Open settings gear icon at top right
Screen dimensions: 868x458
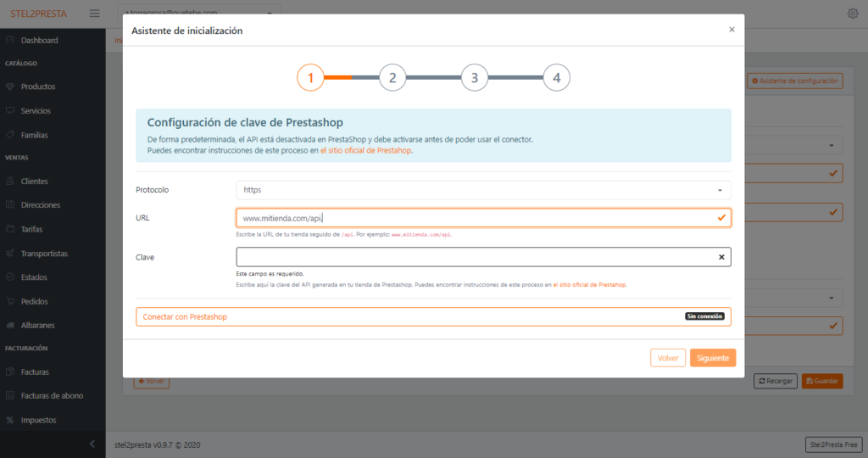(x=852, y=14)
